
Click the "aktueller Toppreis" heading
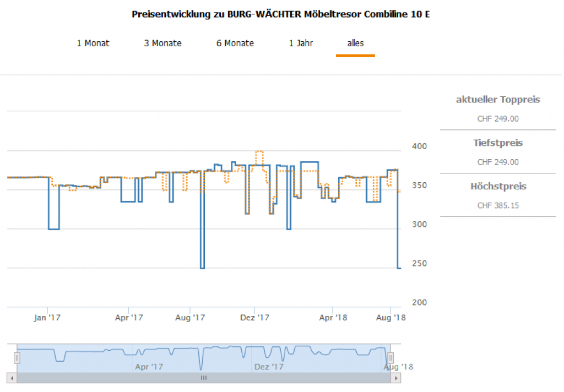point(498,100)
